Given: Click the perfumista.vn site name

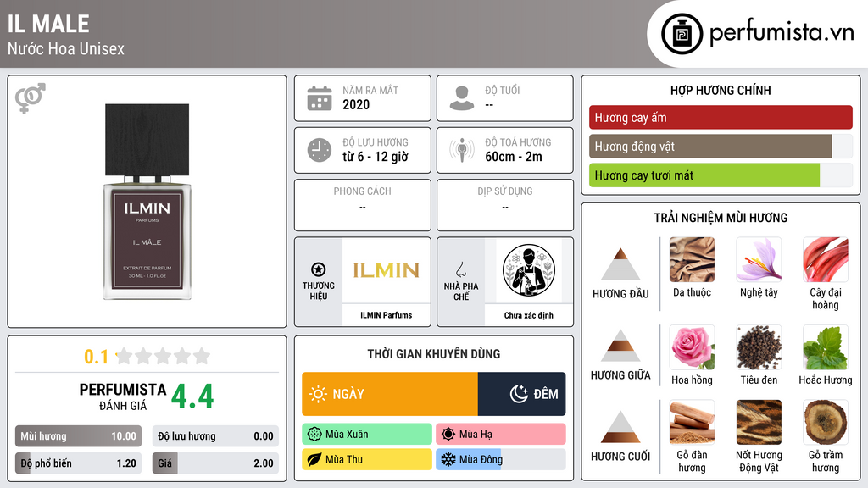Looking at the screenshot, I should (782, 32).
